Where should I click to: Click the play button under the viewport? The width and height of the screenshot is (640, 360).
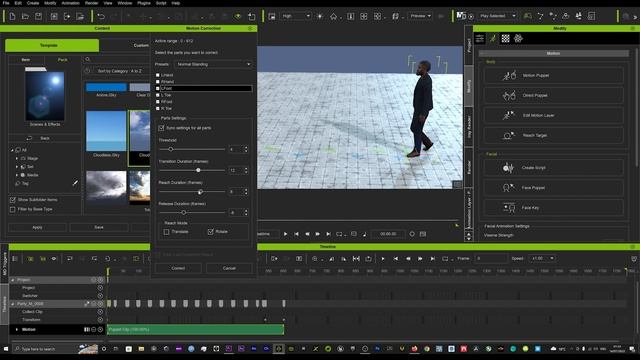pyautogui.click(x=285, y=234)
